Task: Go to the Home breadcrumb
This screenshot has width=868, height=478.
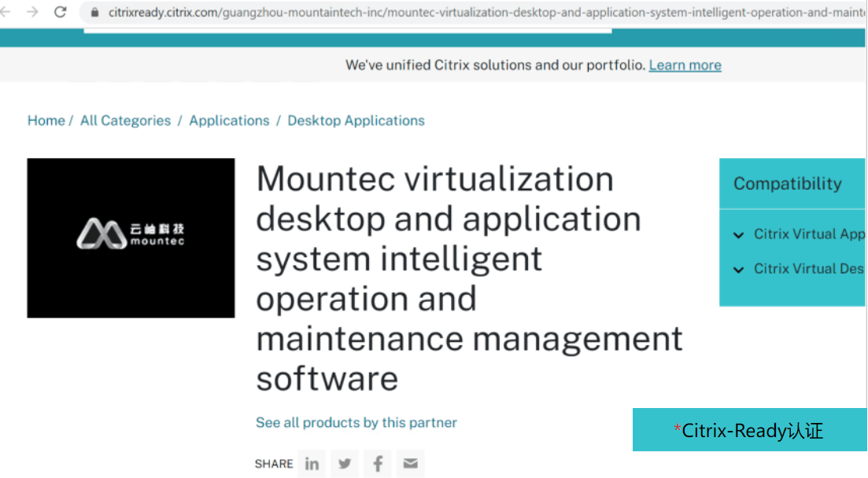Action: point(46,120)
